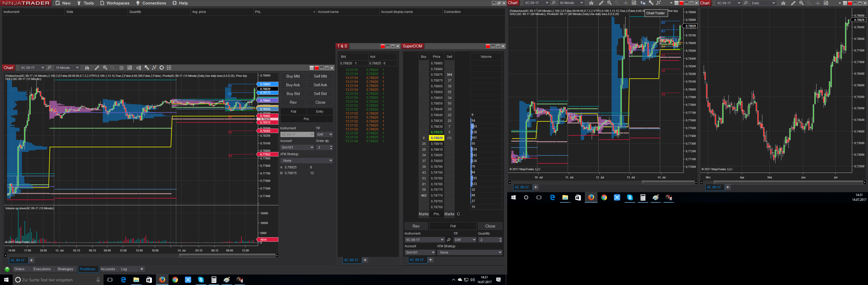Open Skype from the taskbar
Viewport: 868px width, 285px height.
click(201, 280)
